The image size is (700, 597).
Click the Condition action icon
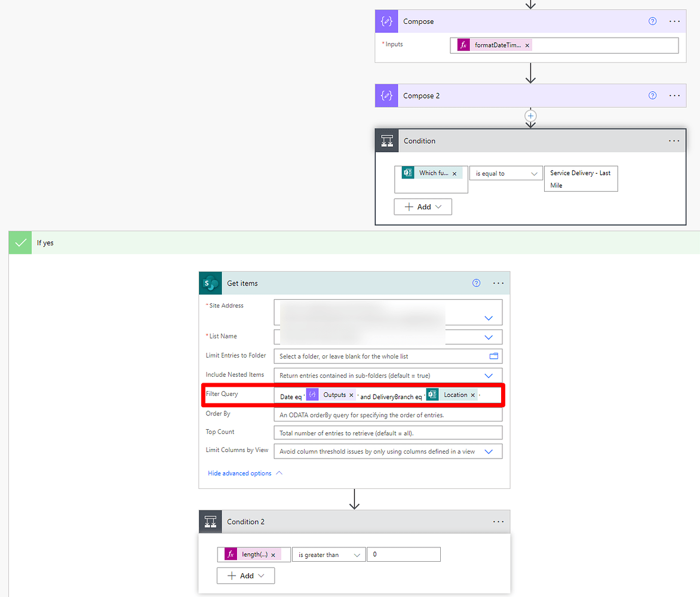click(x=386, y=140)
